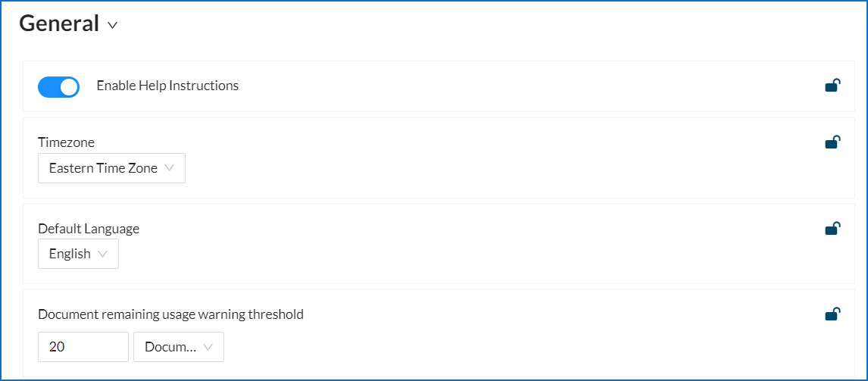
Task: Collapse the General section chevron
Action: pos(113,25)
